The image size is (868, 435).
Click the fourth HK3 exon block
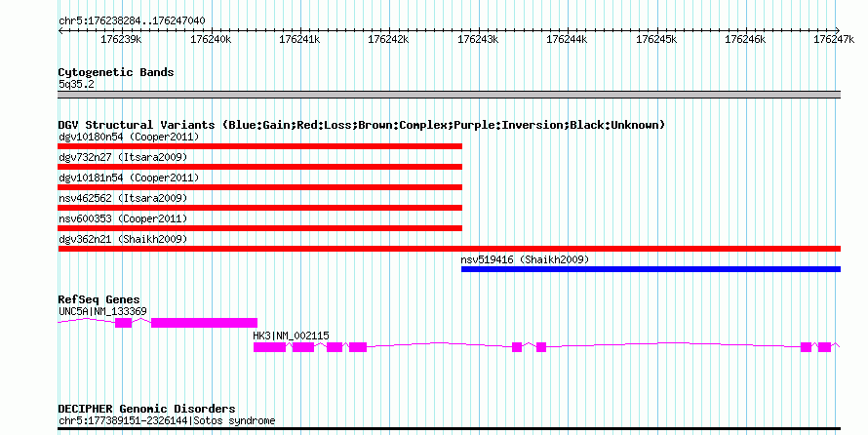[358, 347]
